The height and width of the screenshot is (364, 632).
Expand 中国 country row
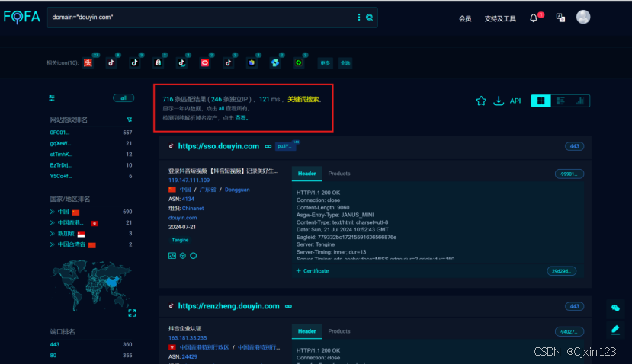(x=52, y=212)
